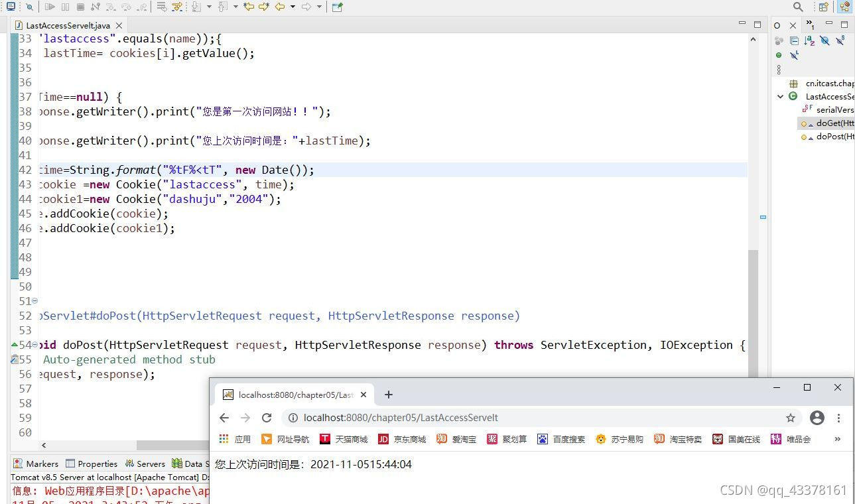Switch to the Markers tab
The image size is (855, 504).
pos(42,464)
